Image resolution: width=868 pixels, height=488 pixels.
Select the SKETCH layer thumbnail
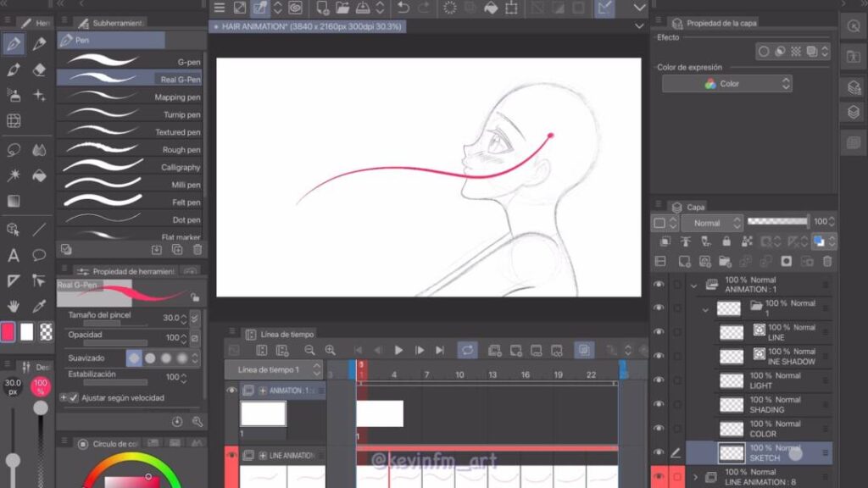coord(732,452)
